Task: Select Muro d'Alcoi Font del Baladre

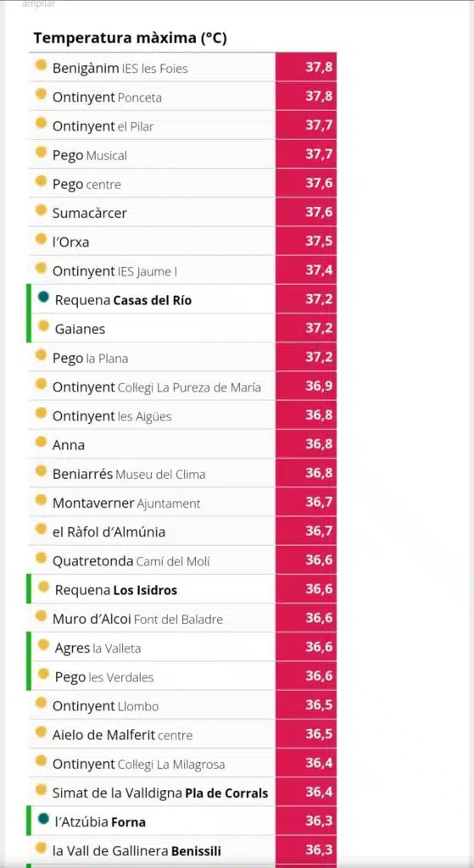Action: pos(183,618)
